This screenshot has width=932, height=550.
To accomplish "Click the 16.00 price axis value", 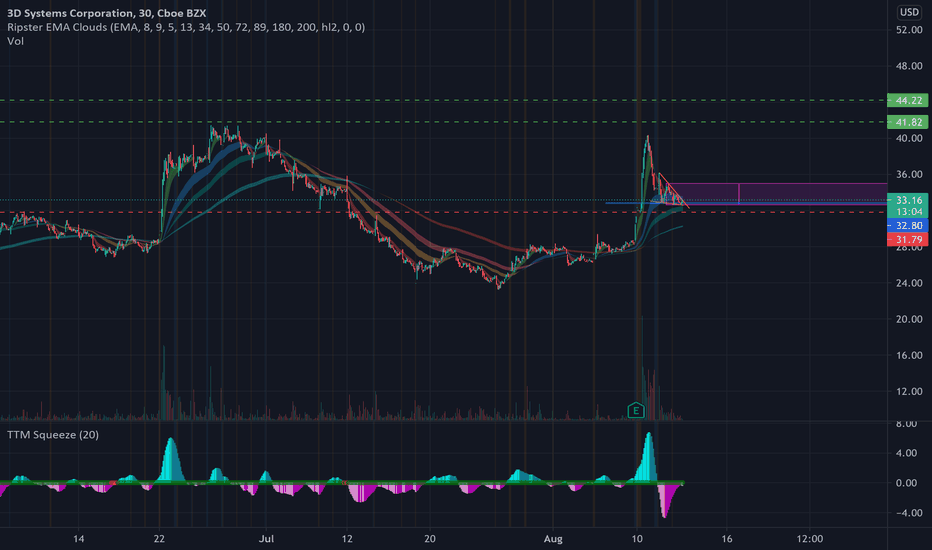I will click(909, 356).
